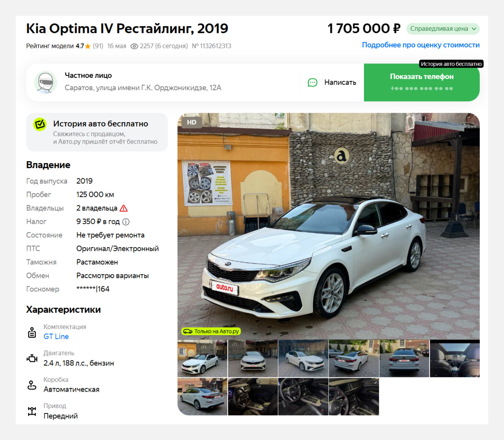The width and height of the screenshot is (504, 440).
Task: Click the condition value 'Не требует ремонта'
Action: click(x=110, y=235)
